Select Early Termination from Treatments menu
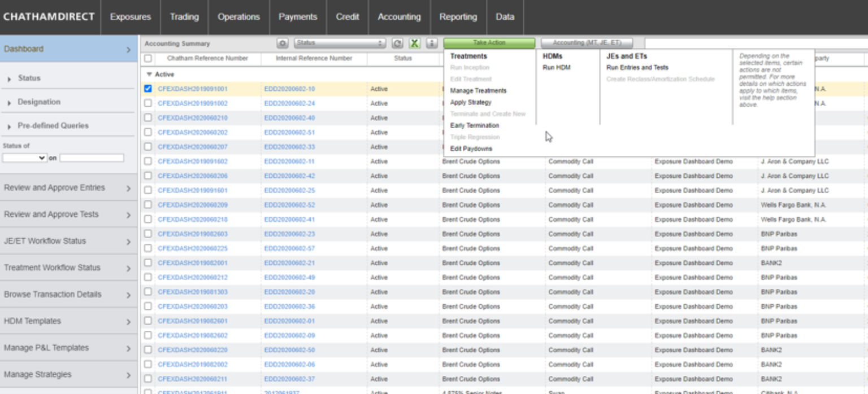The width and height of the screenshot is (868, 394). [x=474, y=126]
